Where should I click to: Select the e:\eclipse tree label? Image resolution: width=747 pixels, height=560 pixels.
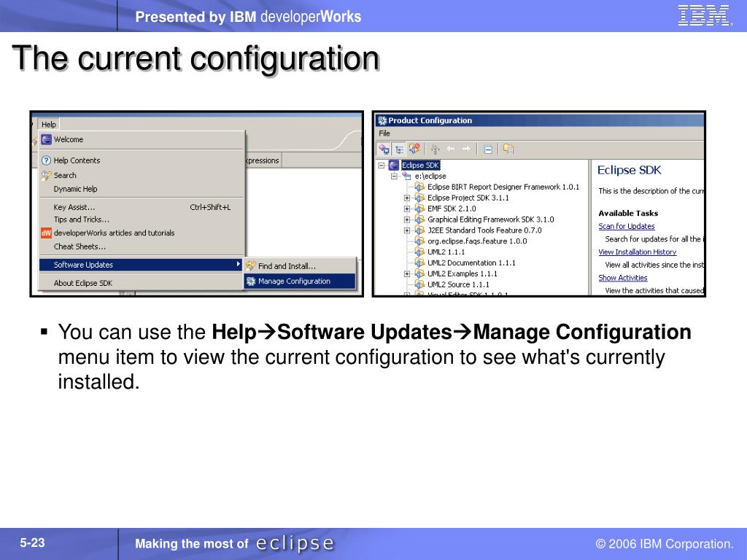click(x=430, y=176)
